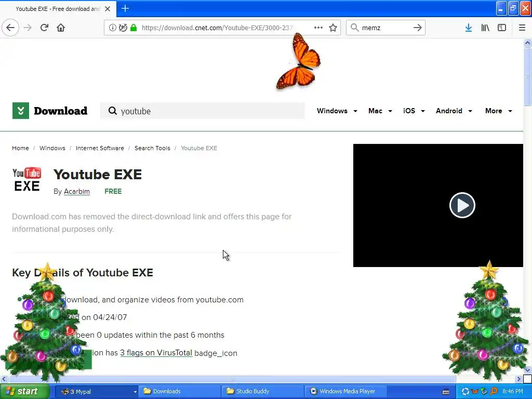
Task: Open page actions three-dot menu
Action: 318,28
